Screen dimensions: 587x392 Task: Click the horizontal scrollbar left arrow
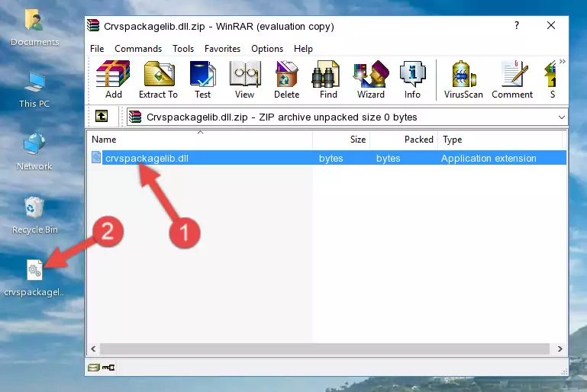(x=94, y=349)
